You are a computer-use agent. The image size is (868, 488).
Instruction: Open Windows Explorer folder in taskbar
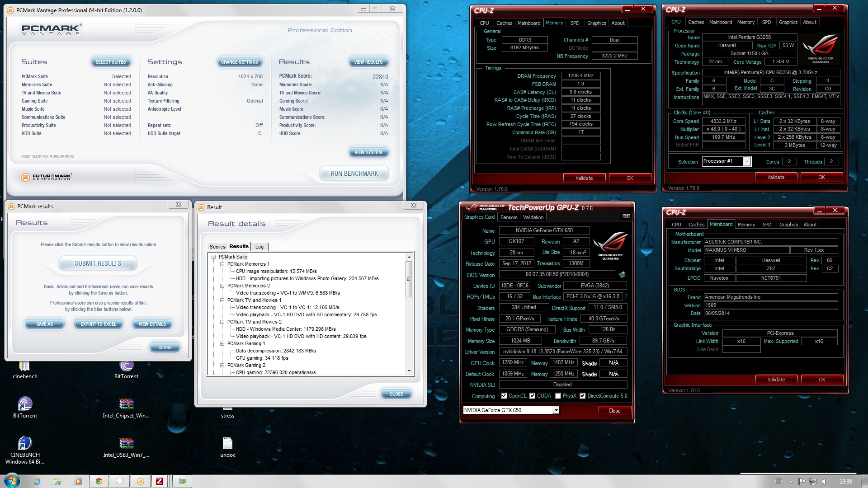57,481
